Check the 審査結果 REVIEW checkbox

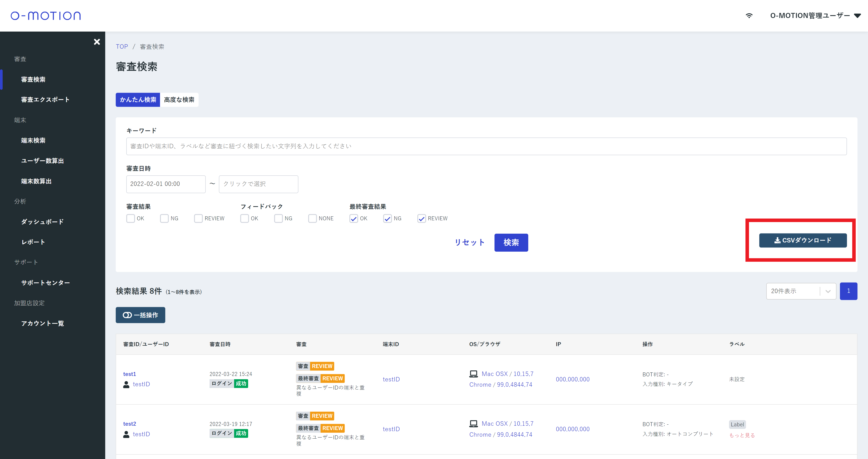tap(198, 218)
